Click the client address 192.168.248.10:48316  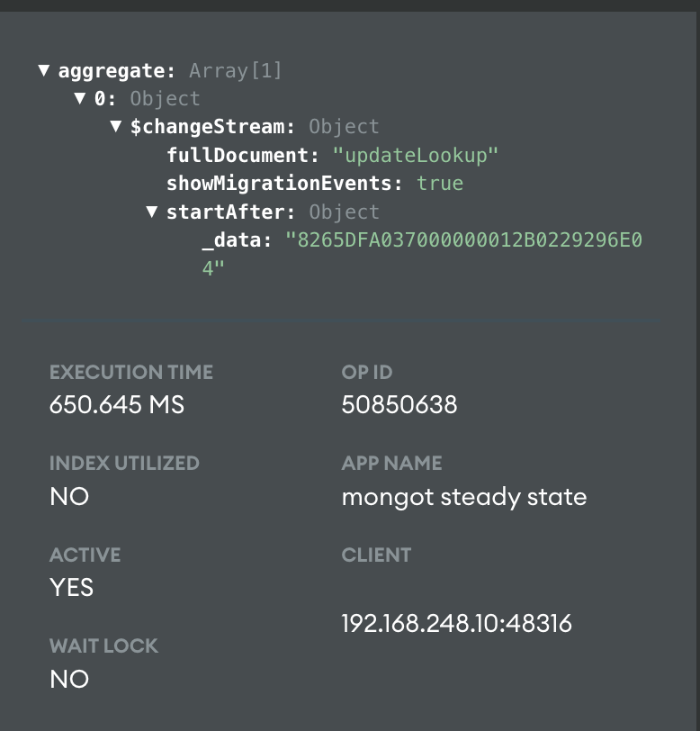coord(456,623)
